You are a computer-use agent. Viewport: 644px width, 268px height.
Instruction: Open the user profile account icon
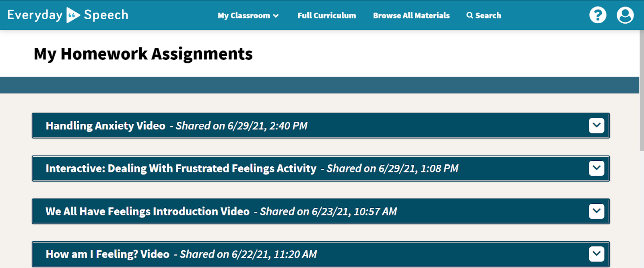pyautogui.click(x=625, y=15)
